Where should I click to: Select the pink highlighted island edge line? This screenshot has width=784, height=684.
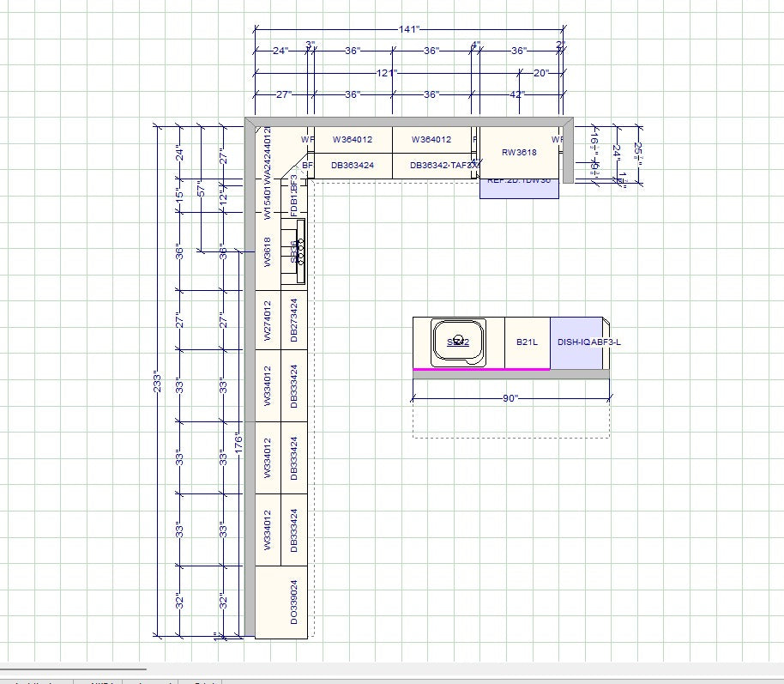click(481, 369)
